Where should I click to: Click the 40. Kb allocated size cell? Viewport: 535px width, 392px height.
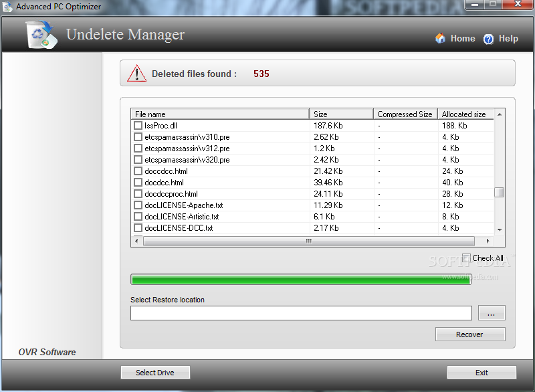coord(453,183)
